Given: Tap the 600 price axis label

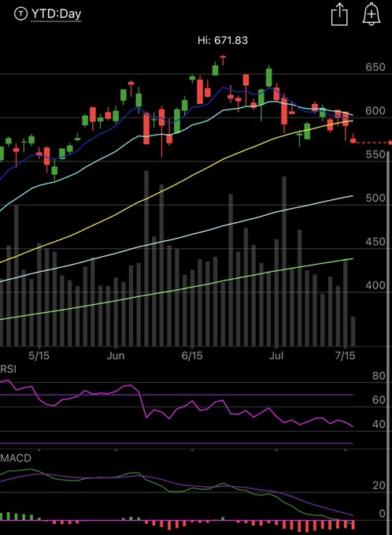Looking at the screenshot, I should pos(375,110).
